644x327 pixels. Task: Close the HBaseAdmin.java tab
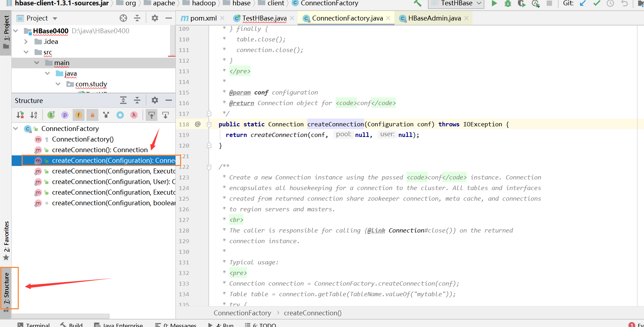(466, 18)
